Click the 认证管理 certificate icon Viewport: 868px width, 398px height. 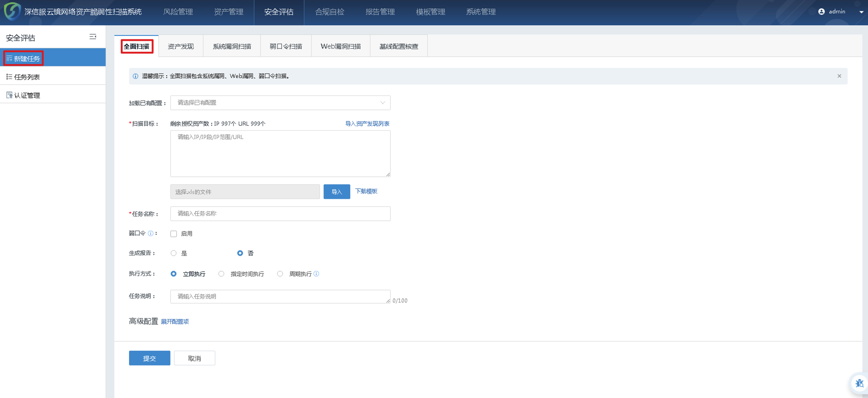(9, 95)
